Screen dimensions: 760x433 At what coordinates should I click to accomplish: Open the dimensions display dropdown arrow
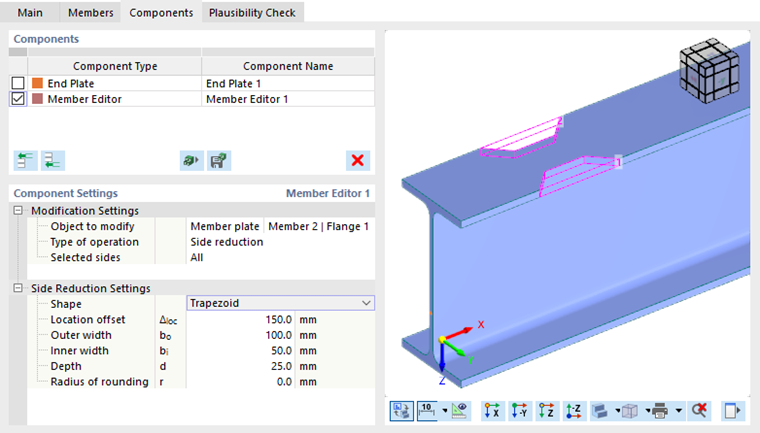click(444, 411)
